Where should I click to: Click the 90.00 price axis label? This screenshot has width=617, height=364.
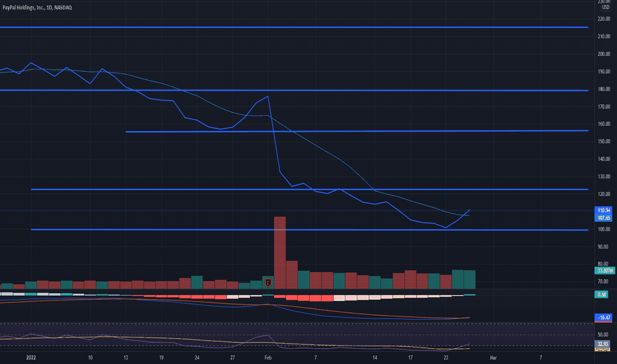coord(603,247)
